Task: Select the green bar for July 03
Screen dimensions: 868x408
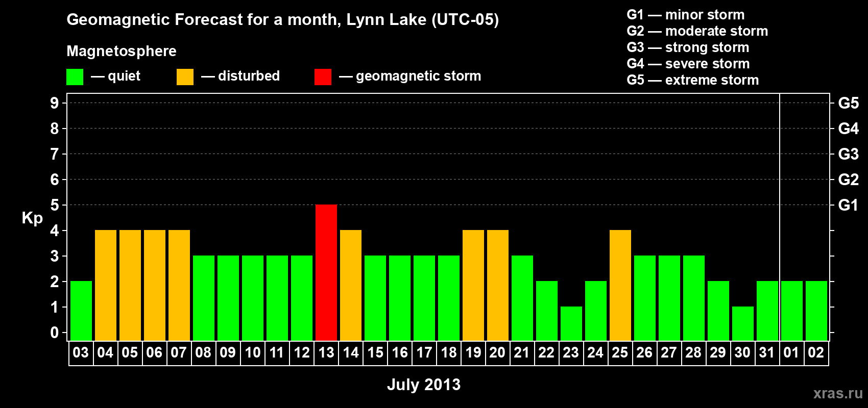Action: pyautogui.click(x=81, y=311)
